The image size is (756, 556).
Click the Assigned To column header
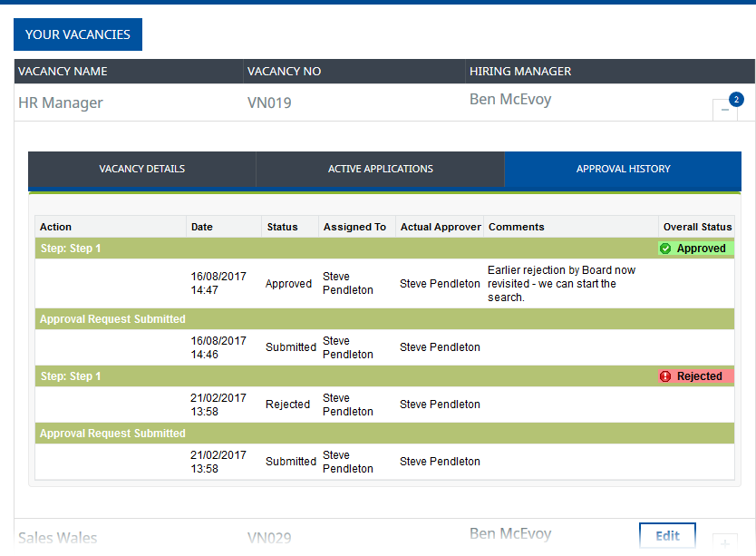coord(354,227)
